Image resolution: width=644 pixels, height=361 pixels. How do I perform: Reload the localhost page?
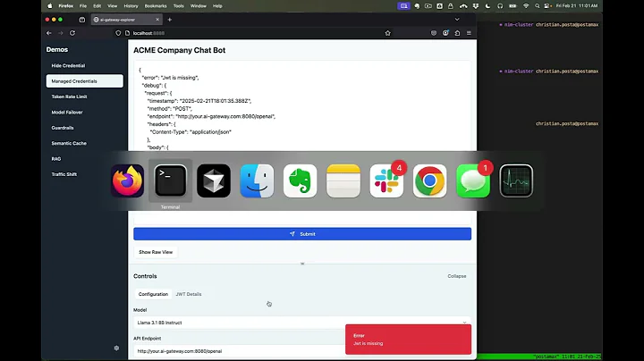[x=72, y=33]
